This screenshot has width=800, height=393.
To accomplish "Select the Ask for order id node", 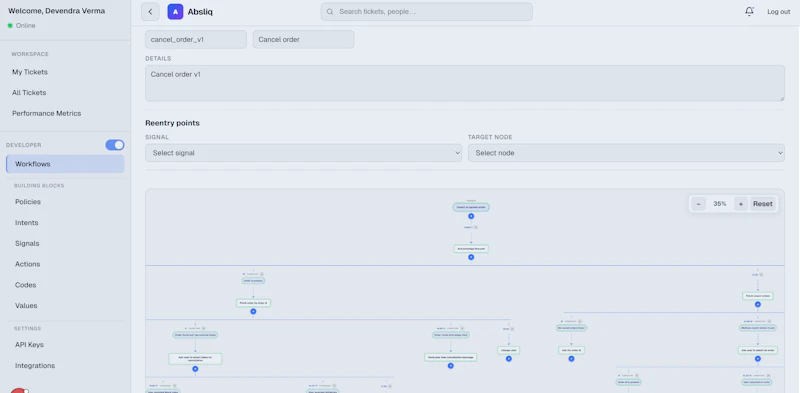I will tap(571, 351).
